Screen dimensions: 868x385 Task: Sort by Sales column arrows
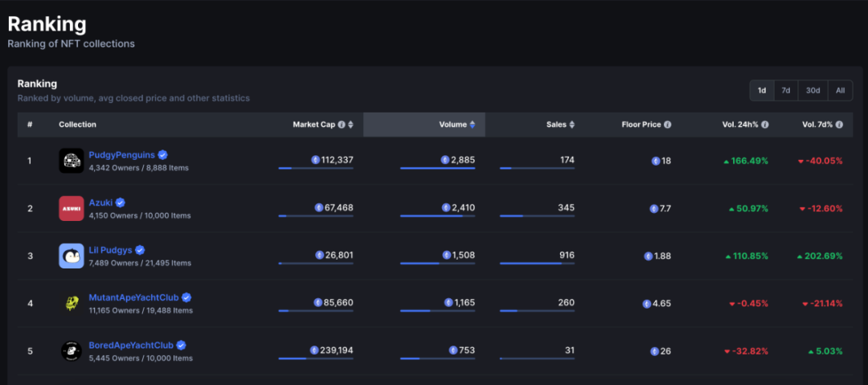pos(572,125)
